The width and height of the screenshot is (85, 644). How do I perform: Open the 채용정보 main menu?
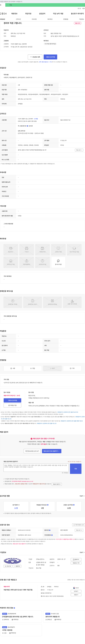click(x=14, y=14)
